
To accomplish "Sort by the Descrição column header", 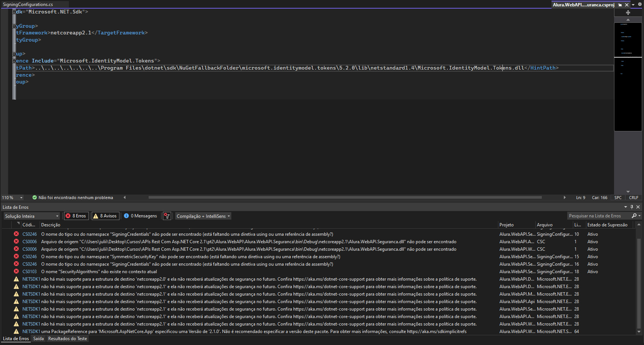I will tap(269, 225).
